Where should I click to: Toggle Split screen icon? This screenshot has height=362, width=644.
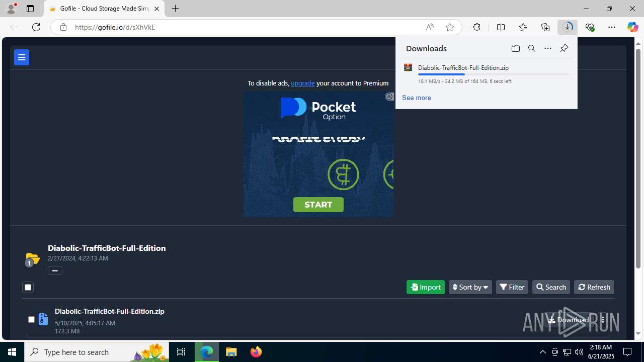pyautogui.click(x=501, y=27)
